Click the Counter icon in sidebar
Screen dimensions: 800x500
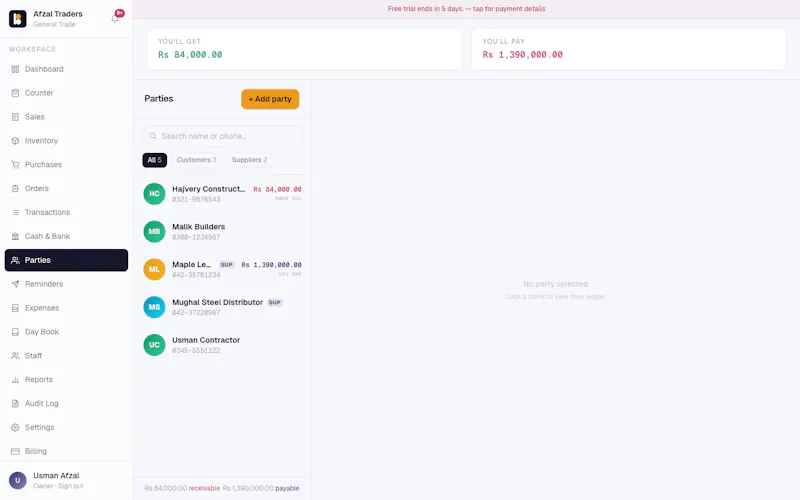coord(15,93)
